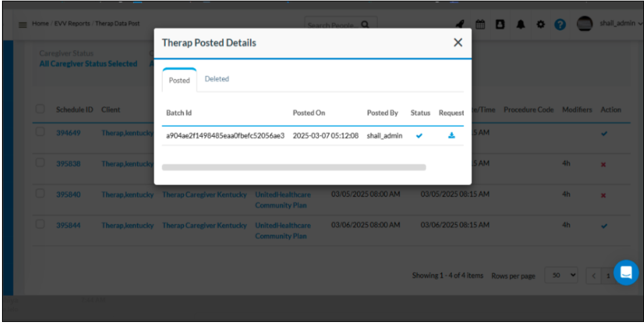This screenshot has width=644, height=324.
Task: Open the settings gear icon
Action: (540, 24)
